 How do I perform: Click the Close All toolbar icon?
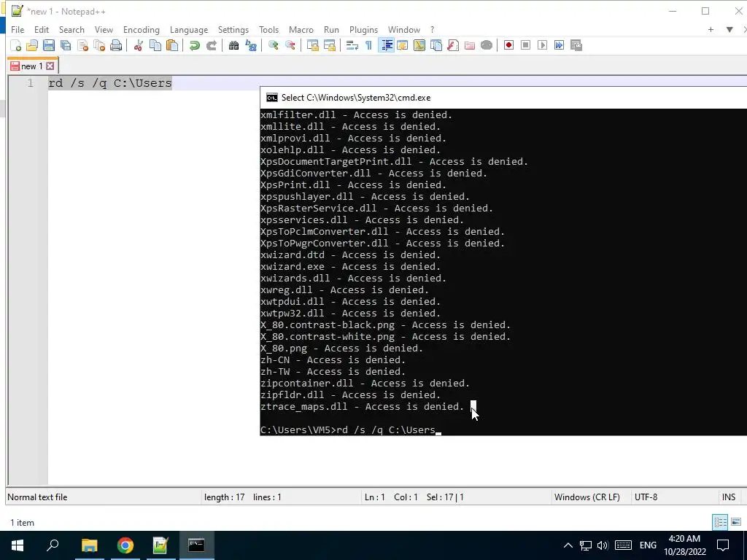pos(99,45)
